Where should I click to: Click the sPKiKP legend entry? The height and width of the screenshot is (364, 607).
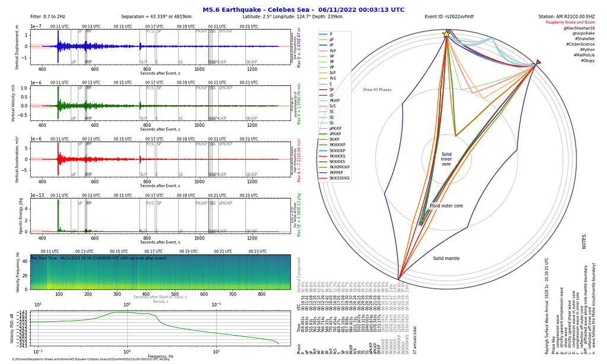[x=334, y=134]
